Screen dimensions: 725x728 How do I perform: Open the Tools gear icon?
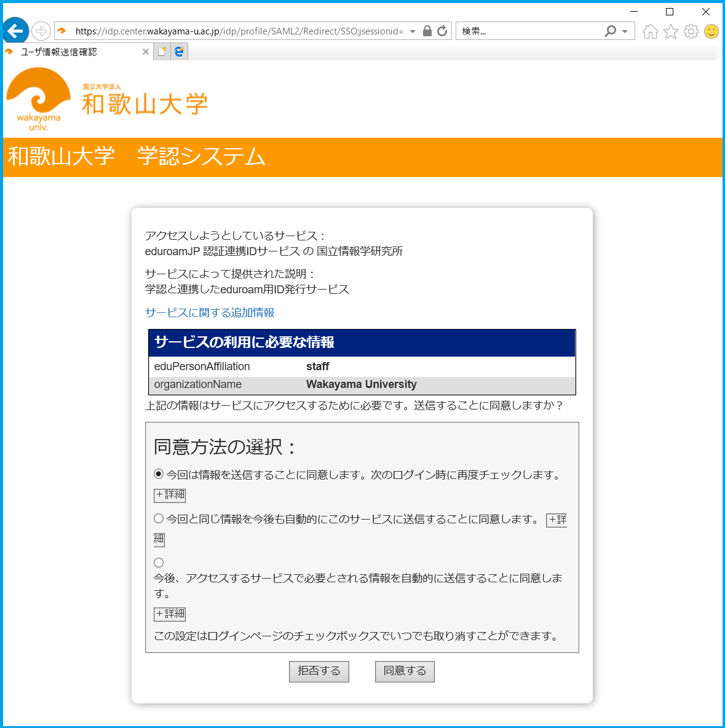click(x=691, y=31)
